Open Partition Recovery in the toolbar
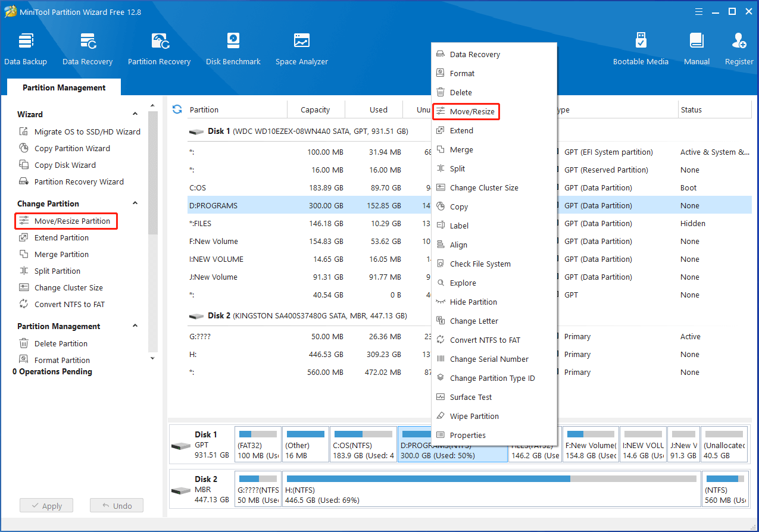The image size is (759, 532). [x=159, y=49]
